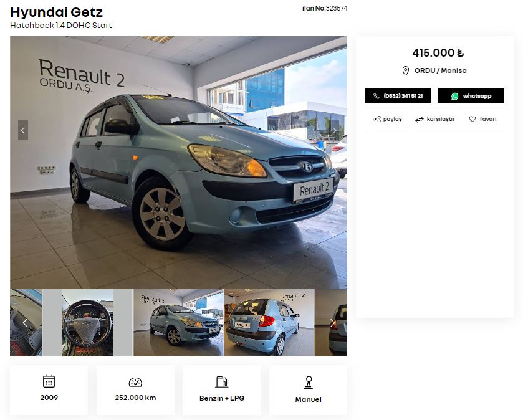Click the location pin icon near ORDU / Manisa

click(x=406, y=70)
